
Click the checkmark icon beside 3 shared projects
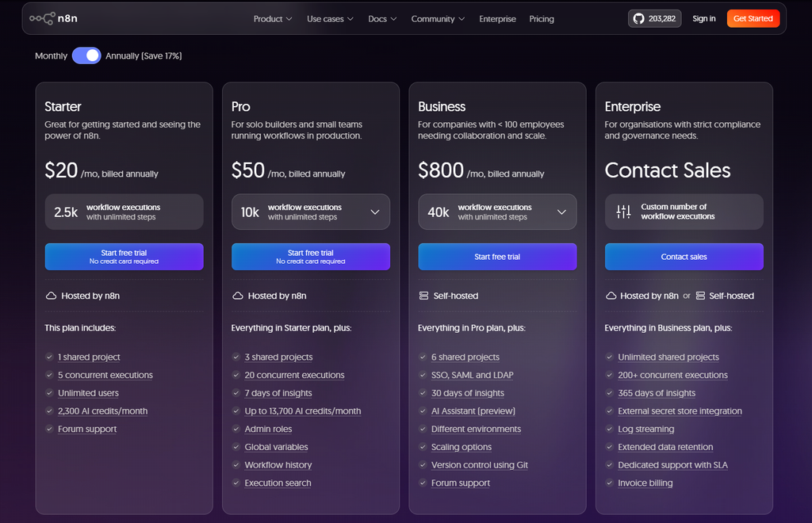(236, 357)
